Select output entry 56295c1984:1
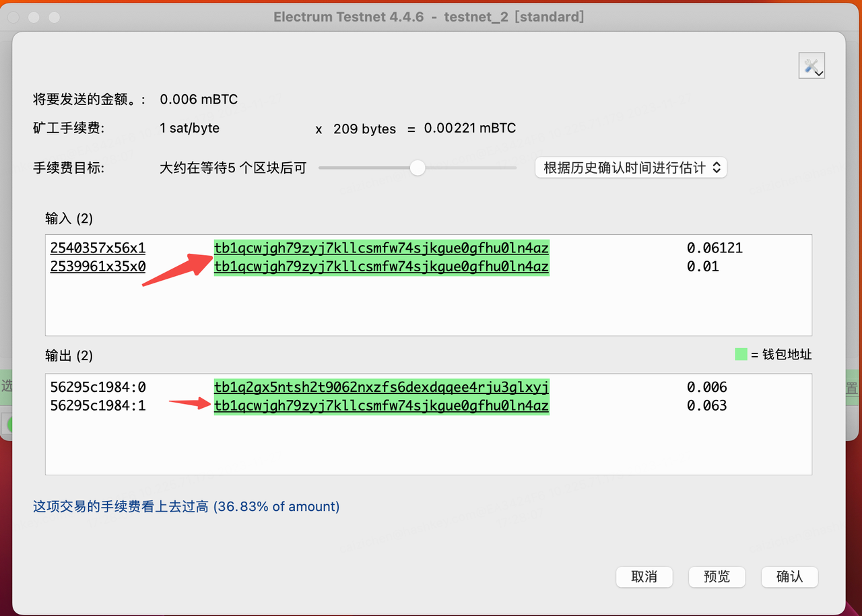The height and width of the screenshot is (616, 862). point(98,405)
